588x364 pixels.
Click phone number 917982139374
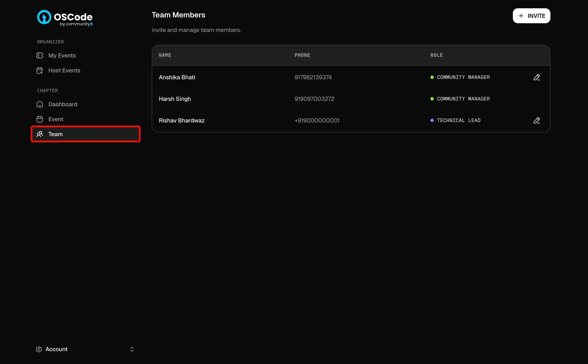coord(313,77)
